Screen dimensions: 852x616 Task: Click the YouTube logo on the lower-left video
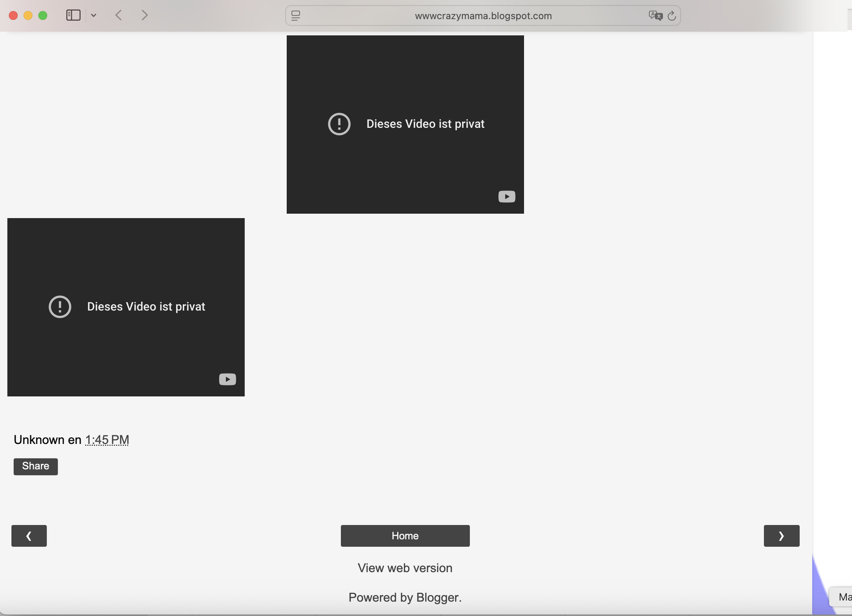227,379
